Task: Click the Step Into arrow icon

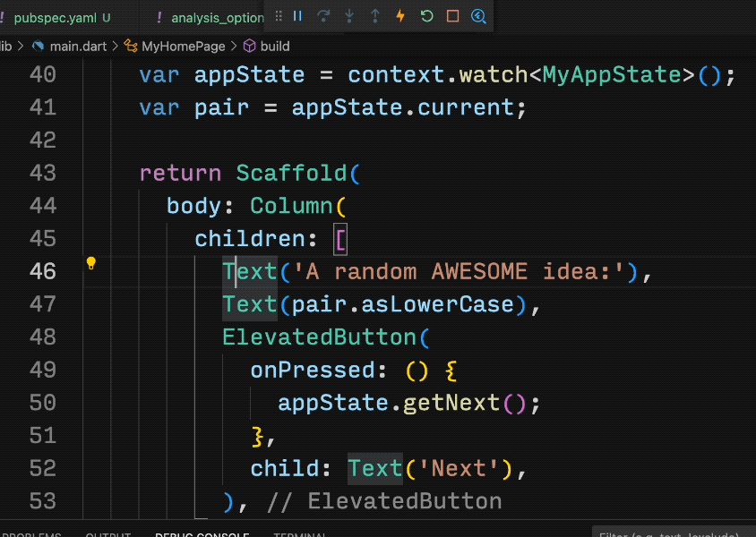Action: click(x=349, y=16)
